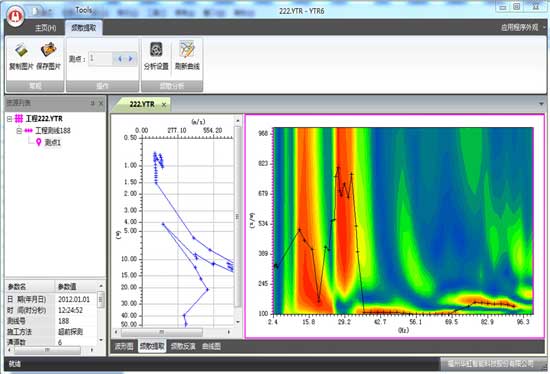Click the velocity chart horizontal scrollbar thumb
The image size is (550, 374).
(161, 332)
